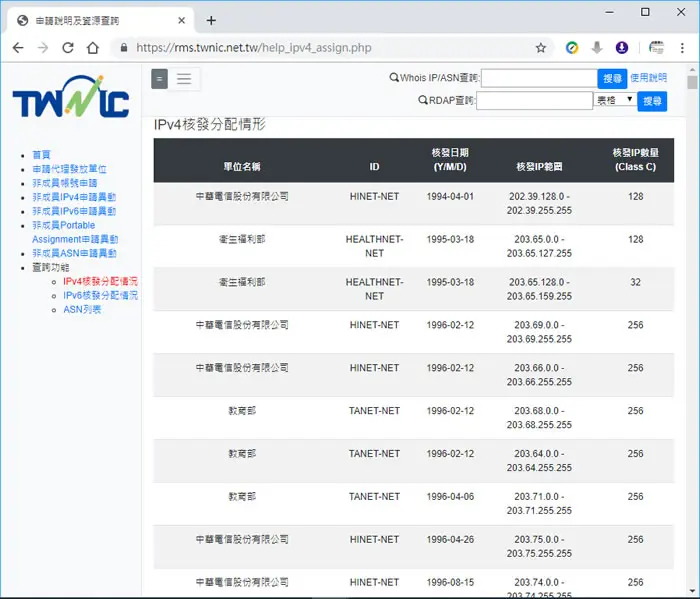The image size is (700, 599).
Task: Open 非成員ASN申請異動 sidebar link
Action: coord(74,254)
